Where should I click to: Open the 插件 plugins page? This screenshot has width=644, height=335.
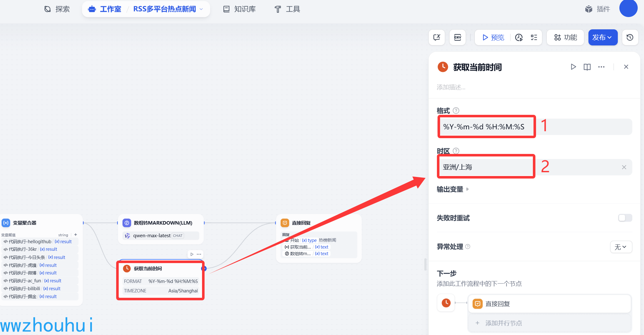coord(597,9)
